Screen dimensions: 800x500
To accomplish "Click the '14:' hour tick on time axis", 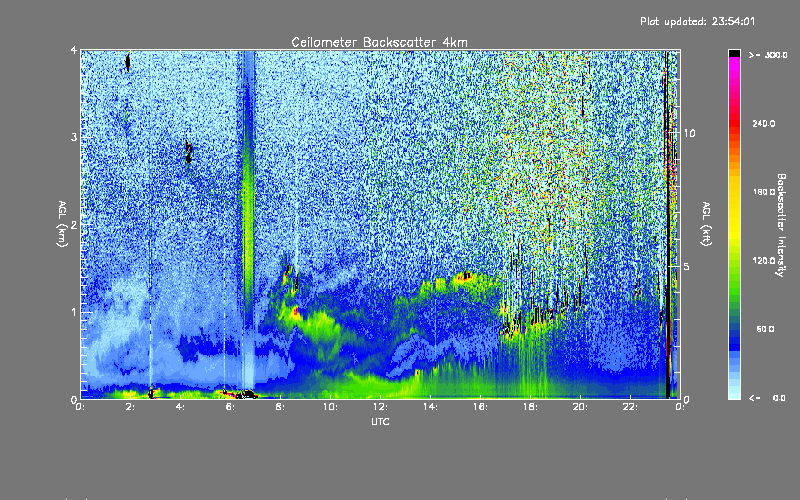I will 430,407.
